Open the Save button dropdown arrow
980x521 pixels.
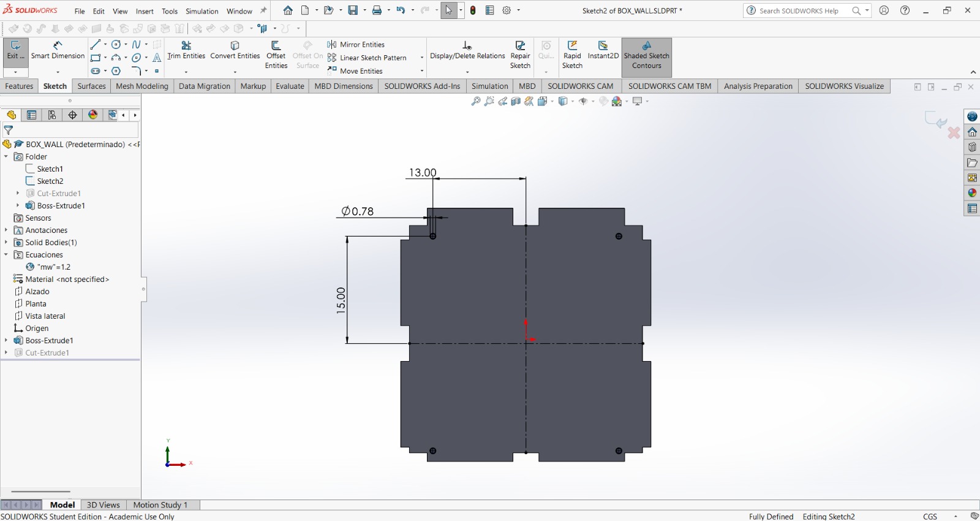(365, 10)
